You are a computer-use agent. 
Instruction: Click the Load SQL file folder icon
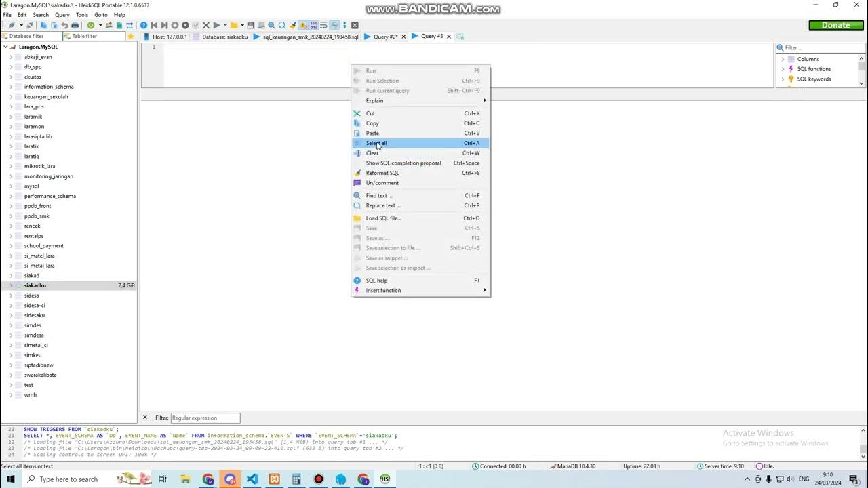234,25
